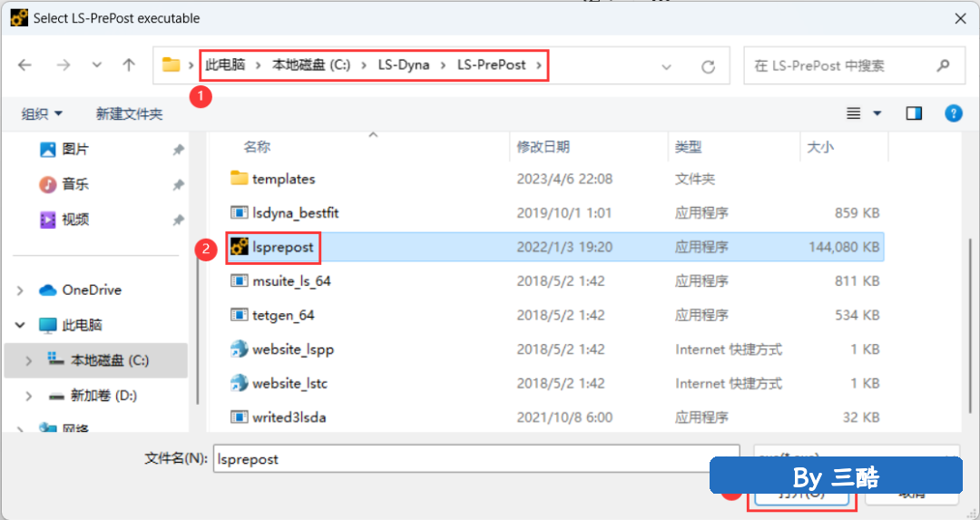Click the templates folder icon
Viewport: 980px width, 520px height.
tap(239, 178)
